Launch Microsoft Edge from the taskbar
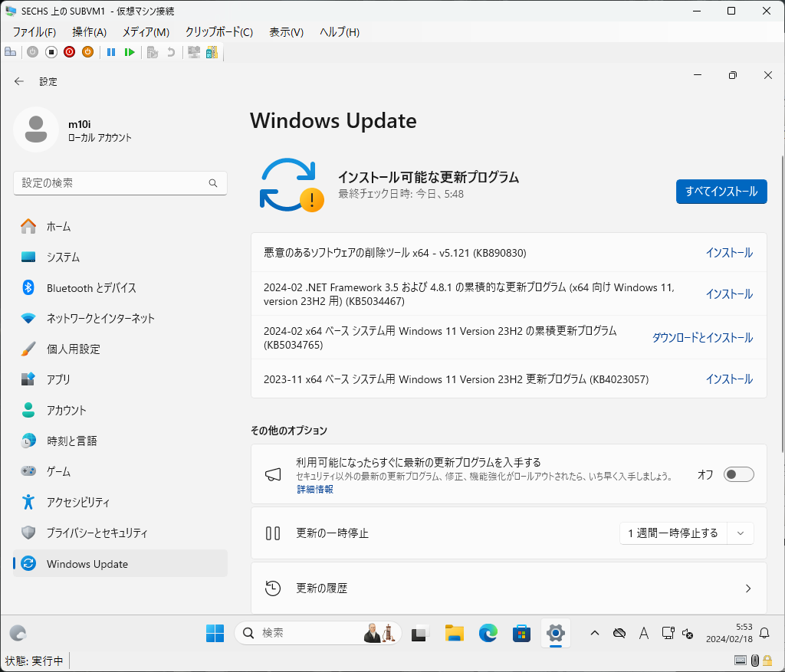The image size is (785, 672). (x=488, y=634)
